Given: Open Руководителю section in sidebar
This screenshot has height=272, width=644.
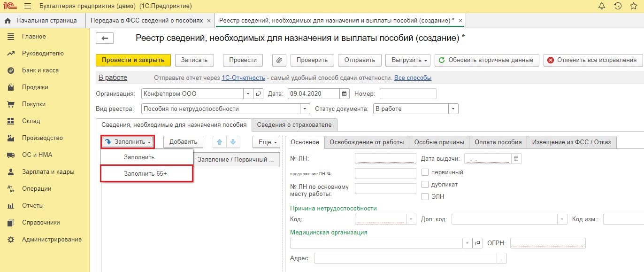Looking at the screenshot, I should coord(43,54).
